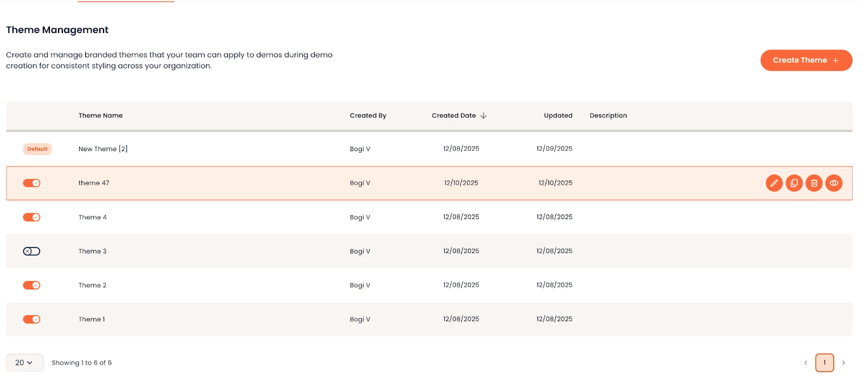Open the rows-per-page dropdown showing 20

pos(24,362)
